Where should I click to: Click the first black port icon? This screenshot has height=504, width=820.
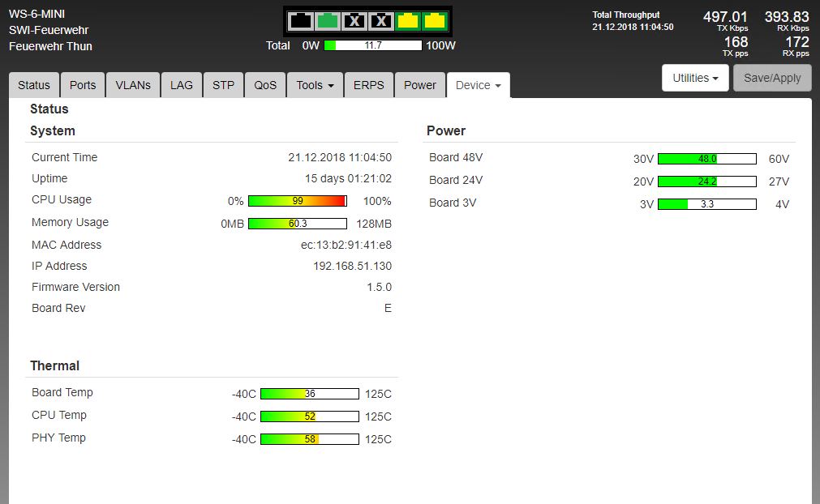300,21
